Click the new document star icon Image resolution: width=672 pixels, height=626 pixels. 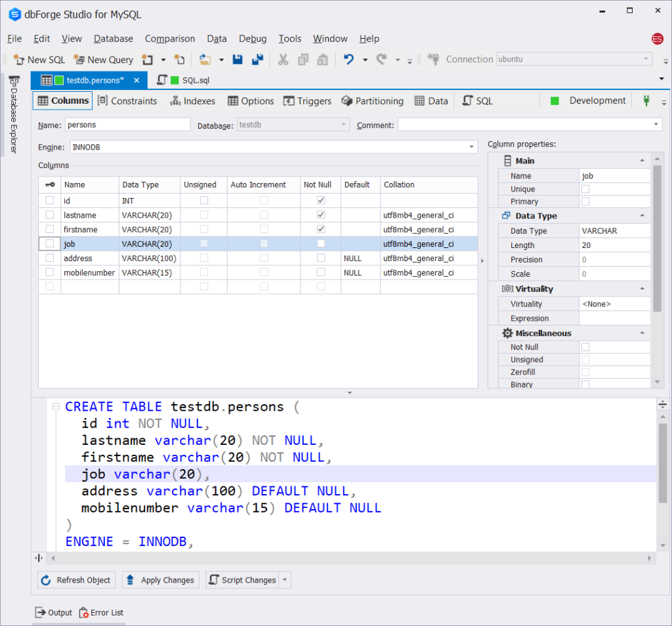click(179, 60)
